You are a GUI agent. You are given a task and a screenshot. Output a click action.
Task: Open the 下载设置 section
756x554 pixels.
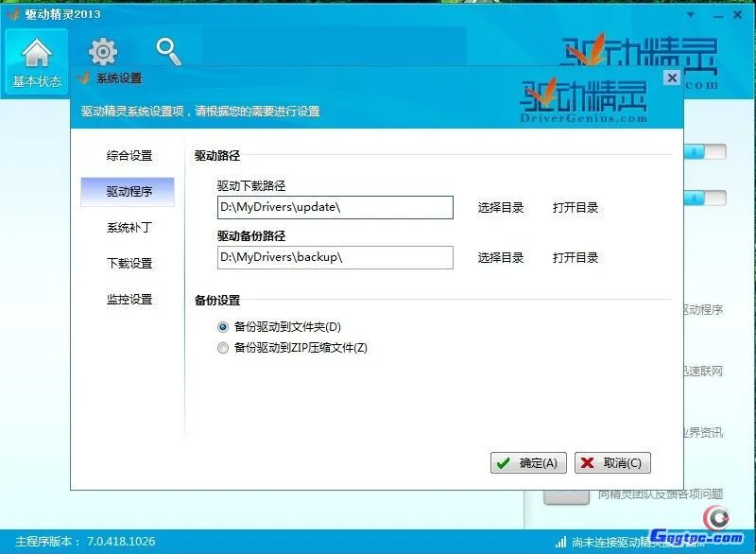click(129, 263)
